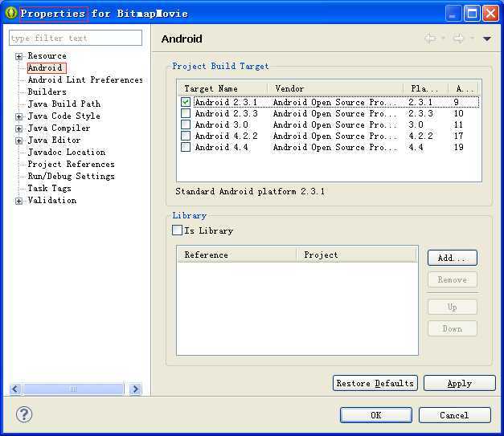Expand the Resource tree node
504x436 pixels.
pyautogui.click(x=18, y=56)
